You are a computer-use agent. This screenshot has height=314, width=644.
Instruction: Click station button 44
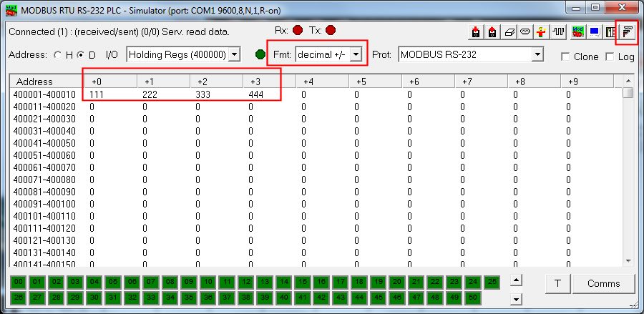(x=359, y=298)
